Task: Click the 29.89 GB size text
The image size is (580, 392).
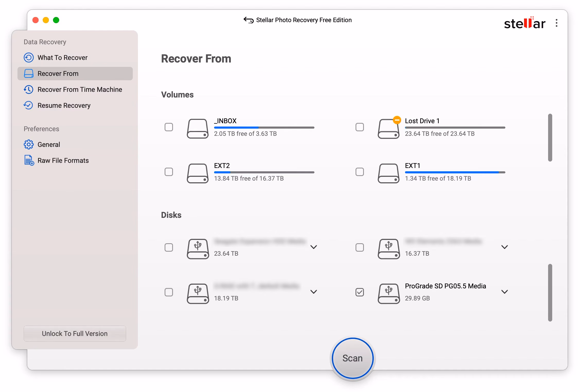Action: (x=417, y=298)
